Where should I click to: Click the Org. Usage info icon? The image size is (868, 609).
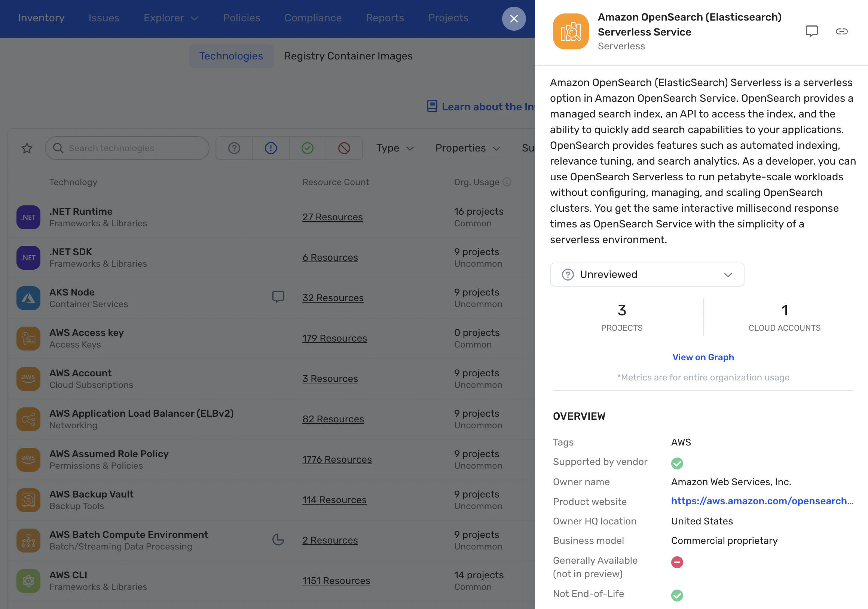pyautogui.click(x=507, y=182)
